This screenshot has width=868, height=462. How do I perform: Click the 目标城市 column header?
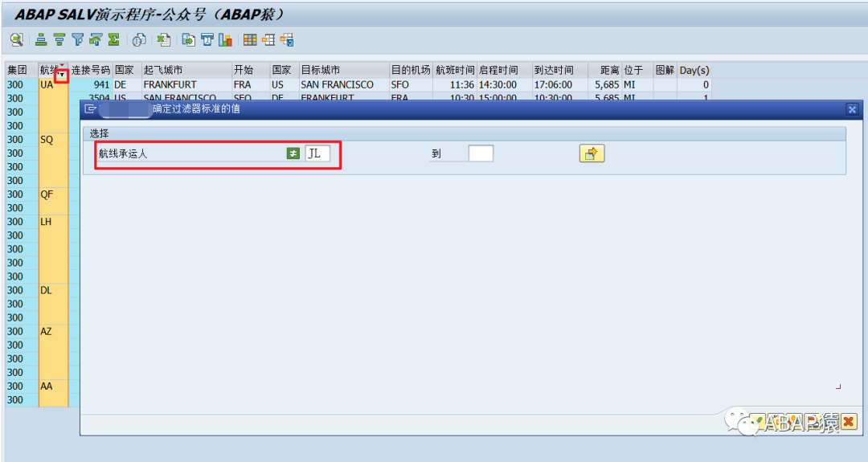click(344, 70)
